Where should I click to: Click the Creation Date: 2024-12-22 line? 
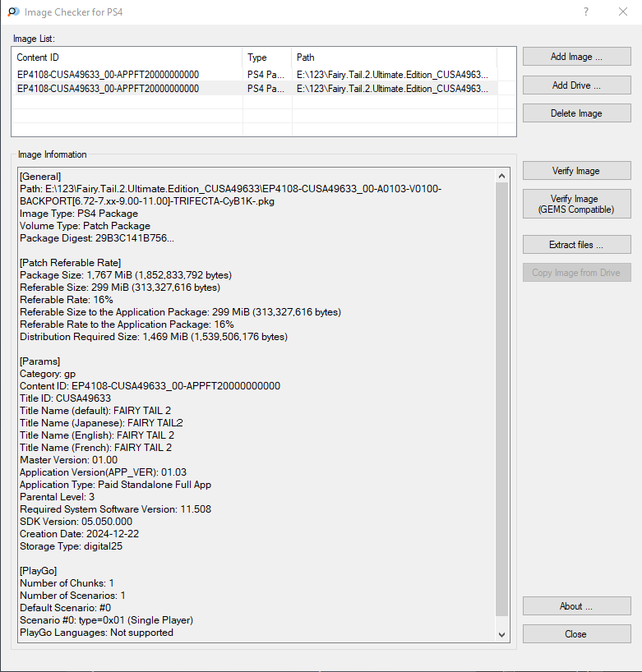tap(80, 534)
